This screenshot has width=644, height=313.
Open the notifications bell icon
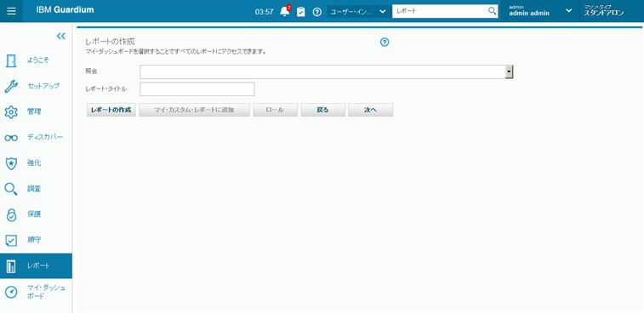click(x=285, y=12)
